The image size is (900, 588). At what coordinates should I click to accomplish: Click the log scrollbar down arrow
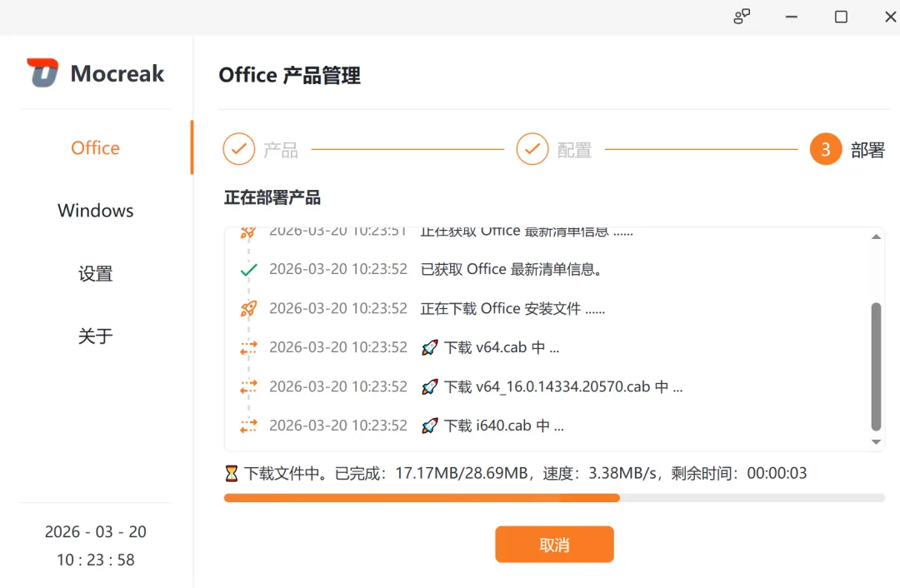pos(876,441)
